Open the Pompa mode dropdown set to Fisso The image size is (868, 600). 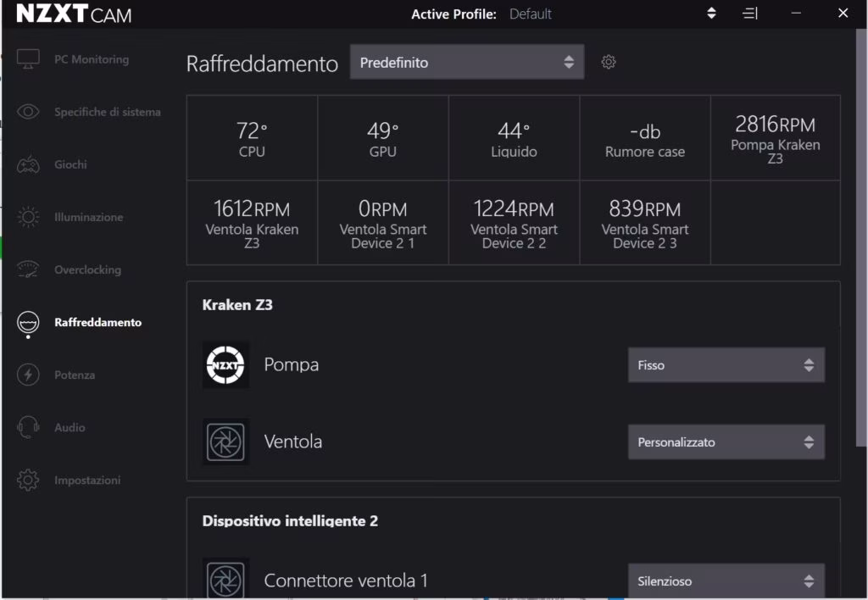(x=726, y=364)
